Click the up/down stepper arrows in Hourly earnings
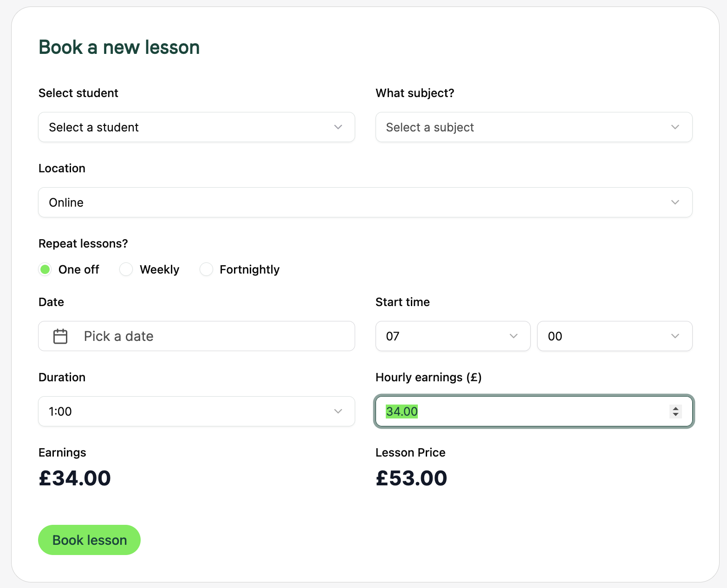The width and height of the screenshot is (727, 588). click(675, 411)
